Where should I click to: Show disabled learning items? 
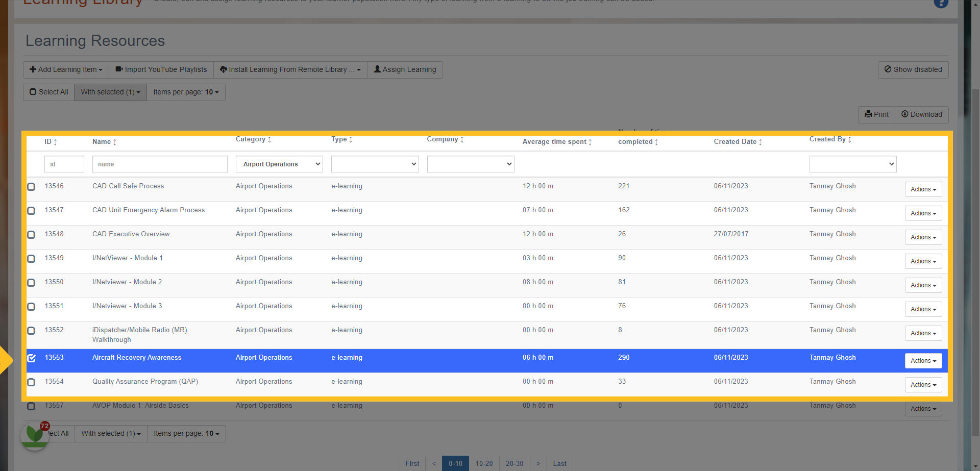913,69
